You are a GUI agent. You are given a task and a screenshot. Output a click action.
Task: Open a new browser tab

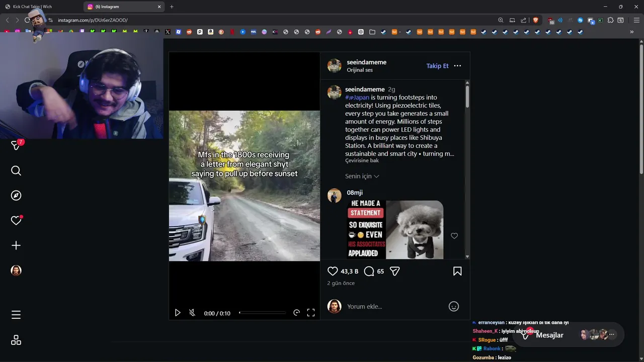click(x=172, y=7)
